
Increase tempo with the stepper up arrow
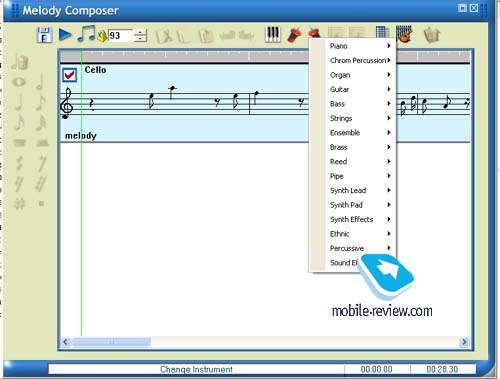click(x=141, y=32)
